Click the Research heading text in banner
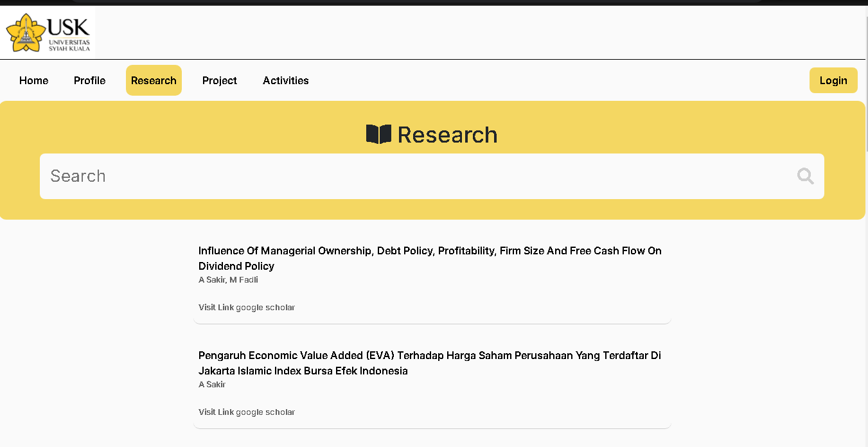Screen dimensions: 868x447 [447, 135]
